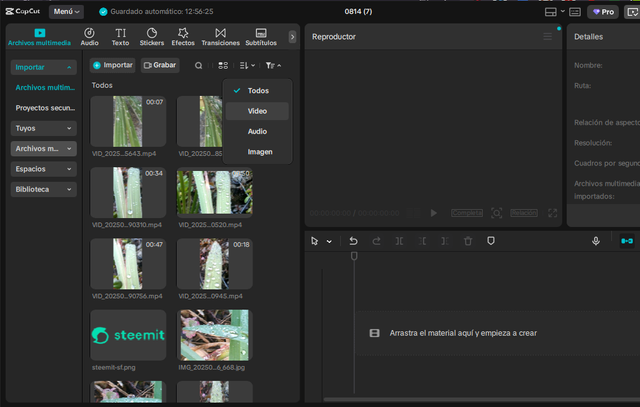Select the 00:47 video thumbnail
The width and height of the screenshot is (640, 407).
coord(128,264)
